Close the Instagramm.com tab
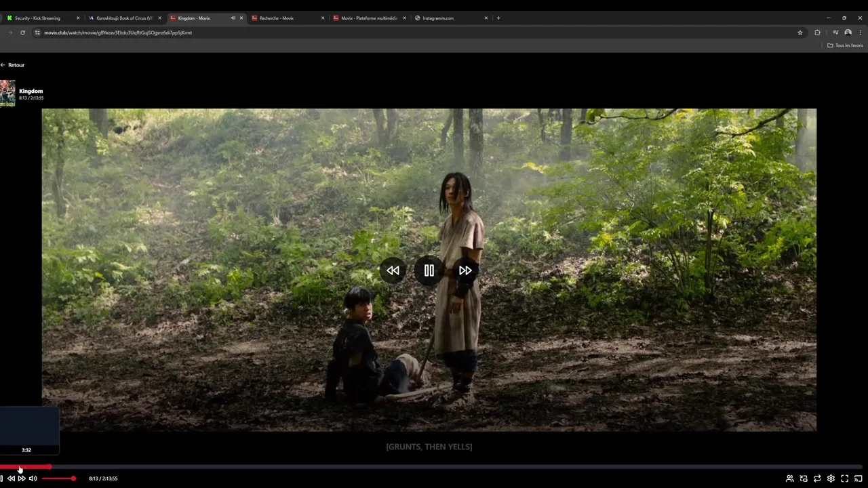The image size is (868, 488). [486, 18]
